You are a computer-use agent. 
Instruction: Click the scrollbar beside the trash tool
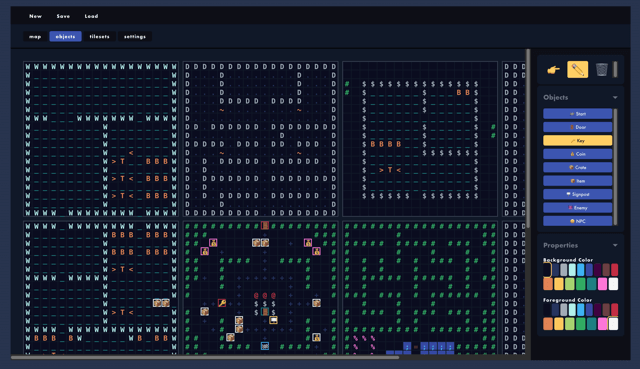(615, 69)
